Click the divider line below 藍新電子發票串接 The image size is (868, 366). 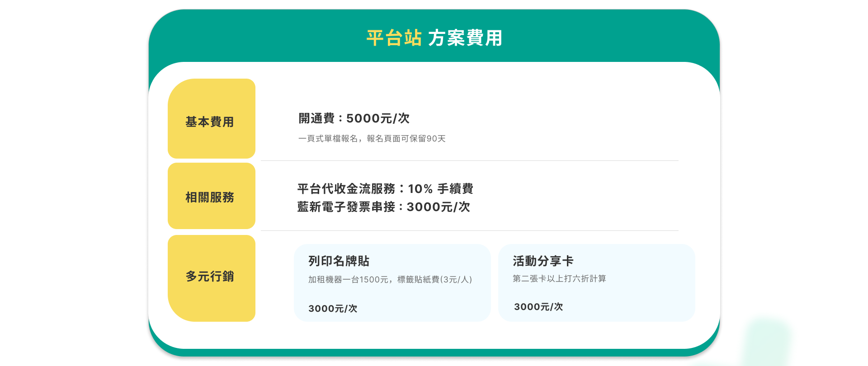(469, 230)
